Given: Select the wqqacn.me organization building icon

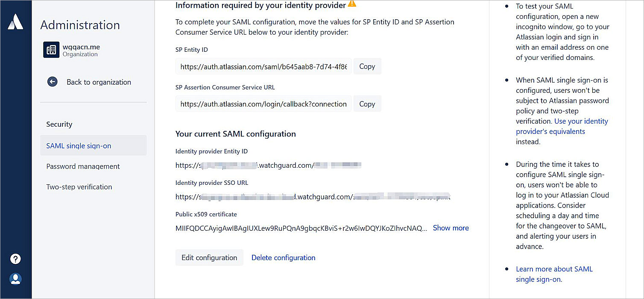Looking at the screenshot, I should click(51, 50).
